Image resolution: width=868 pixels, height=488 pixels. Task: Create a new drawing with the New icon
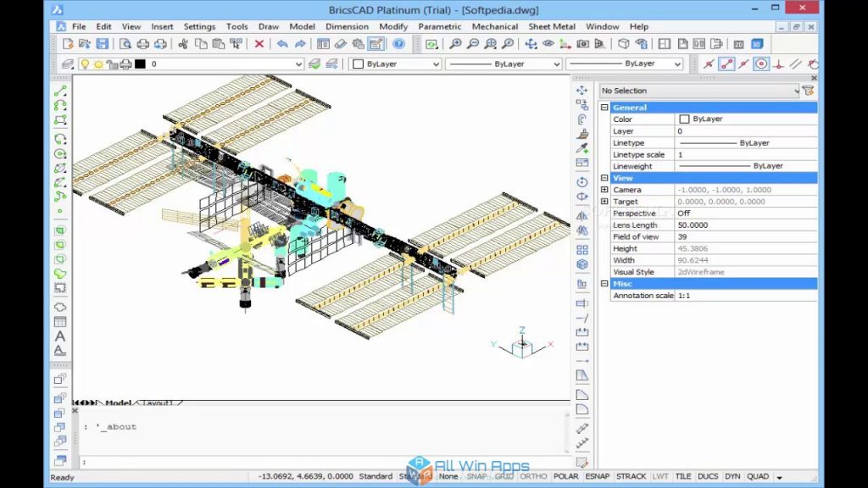(x=68, y=44)
